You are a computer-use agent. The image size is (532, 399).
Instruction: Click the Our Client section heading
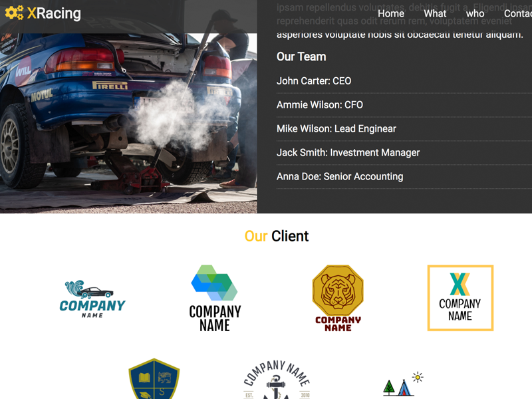pyautogui.click(x=277, y=236)
